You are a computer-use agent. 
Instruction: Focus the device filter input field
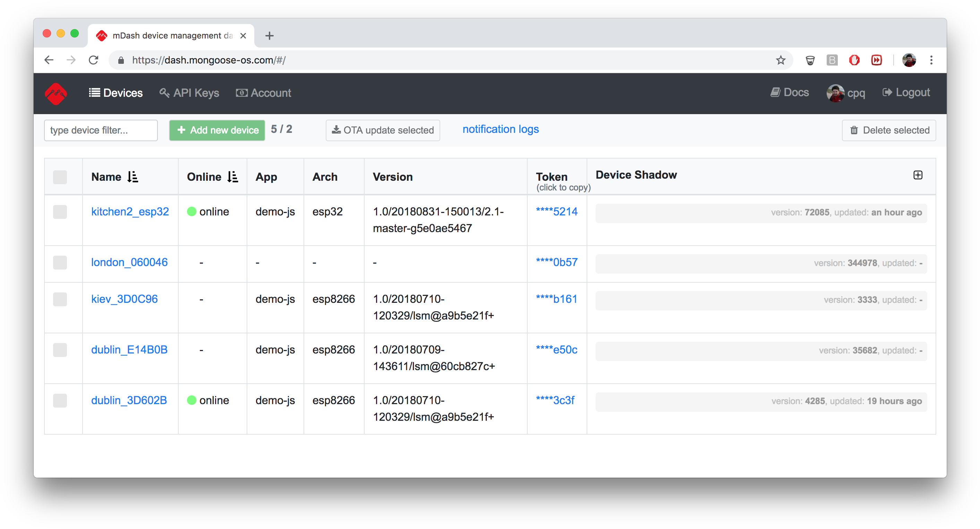(101, 130)
